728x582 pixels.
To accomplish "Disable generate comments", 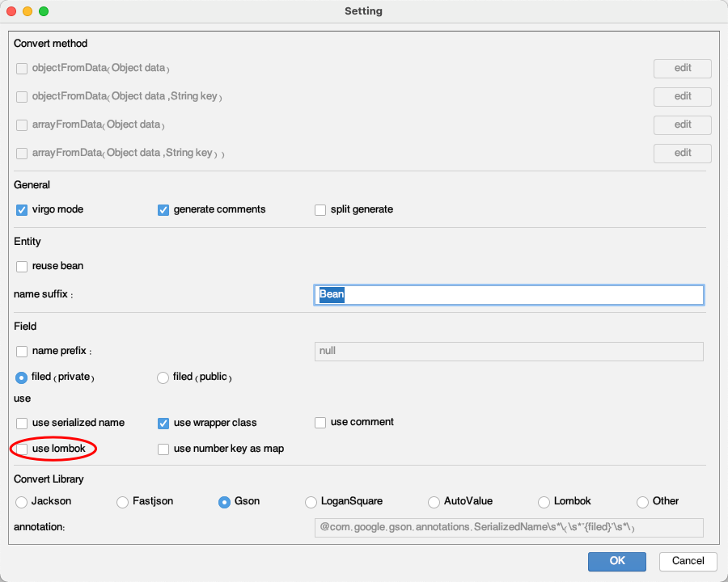I will pyautogui.click(x=163, y=209).
